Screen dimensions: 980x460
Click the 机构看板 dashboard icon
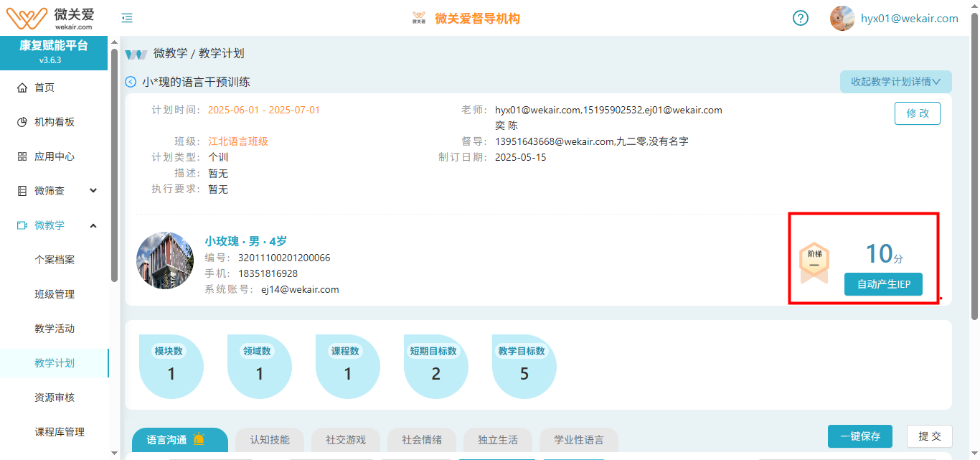(x=22, y=122)
